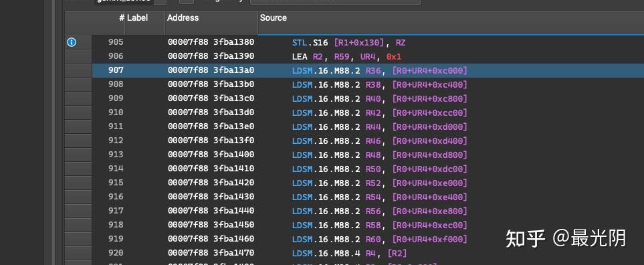Click the STL.S16 [R1+0x130], RZ instruction

pos(348,42)
